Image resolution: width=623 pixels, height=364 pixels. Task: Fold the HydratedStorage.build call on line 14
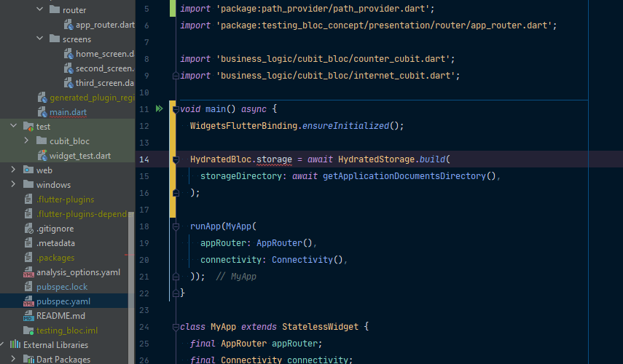pyautogui.click(x=176, y=159)
